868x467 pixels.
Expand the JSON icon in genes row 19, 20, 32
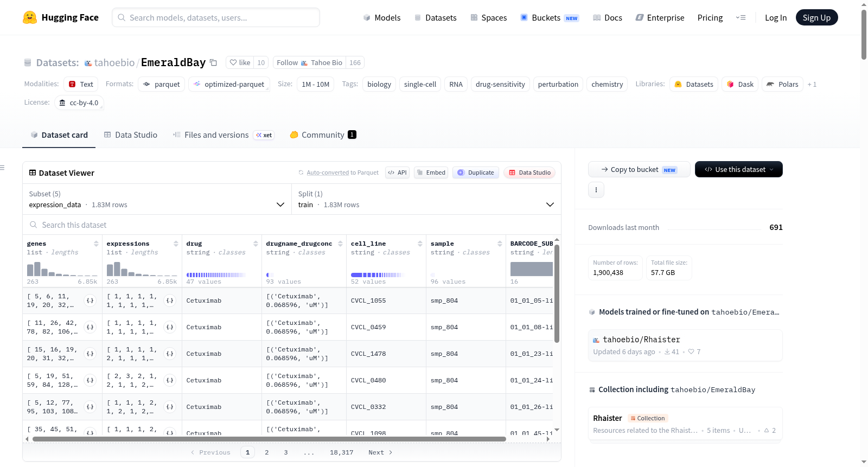pos(90,300)
